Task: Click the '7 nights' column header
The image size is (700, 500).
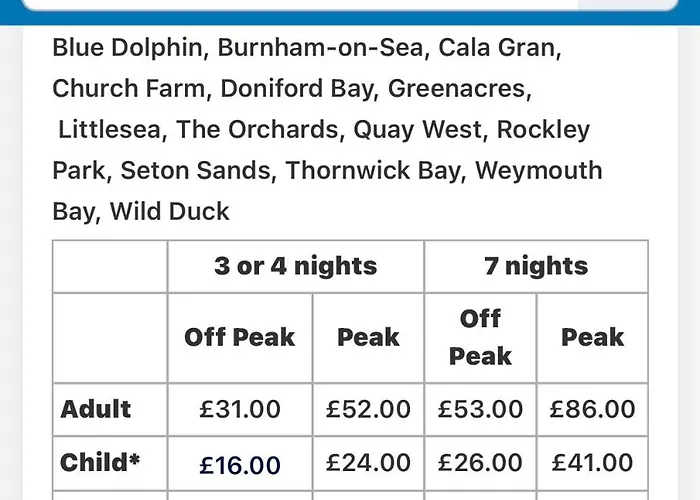Action: pos(536,266)
